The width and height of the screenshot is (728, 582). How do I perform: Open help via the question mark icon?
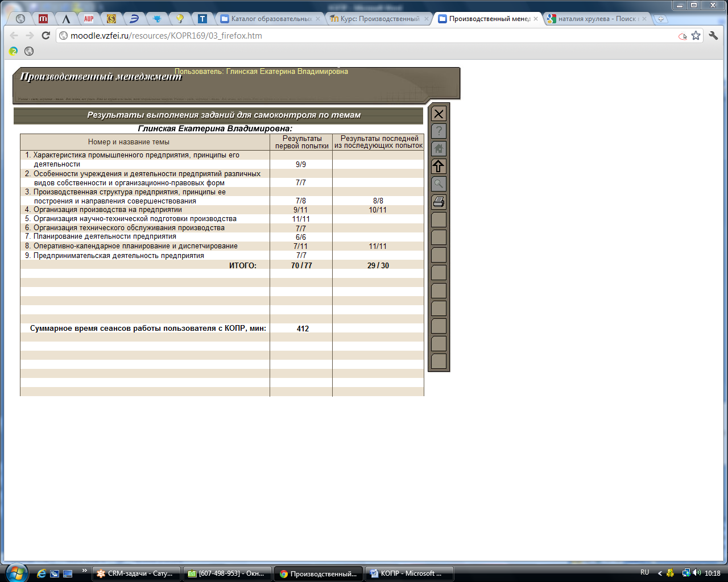(x=439, y=131)
